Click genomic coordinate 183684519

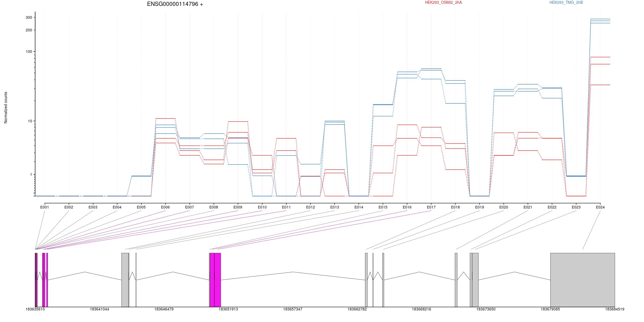click(615, 309)
